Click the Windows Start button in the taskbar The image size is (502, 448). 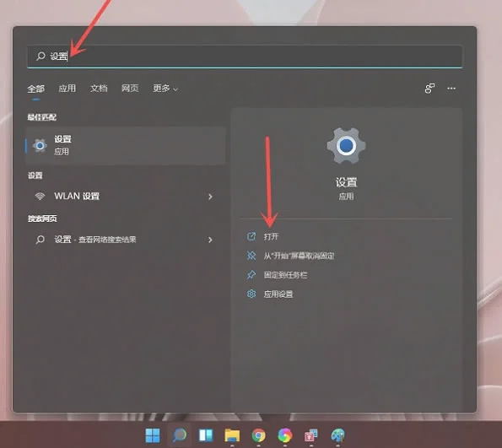153,435
